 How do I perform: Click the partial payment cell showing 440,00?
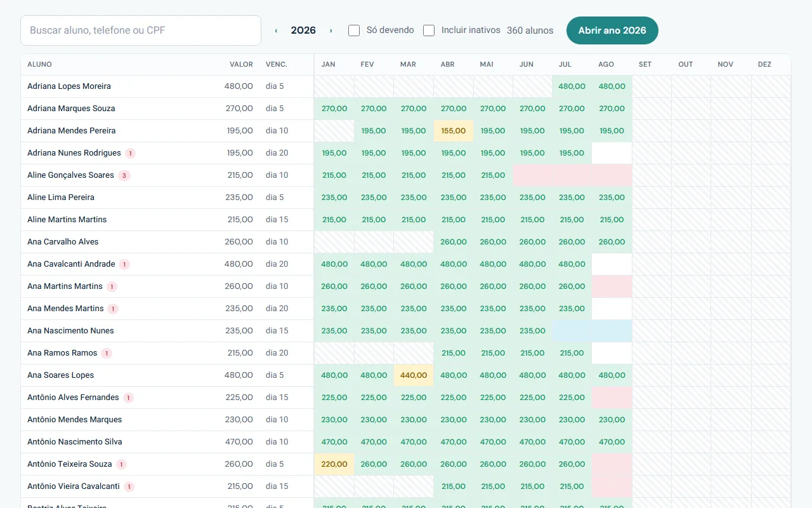[414, 375]
